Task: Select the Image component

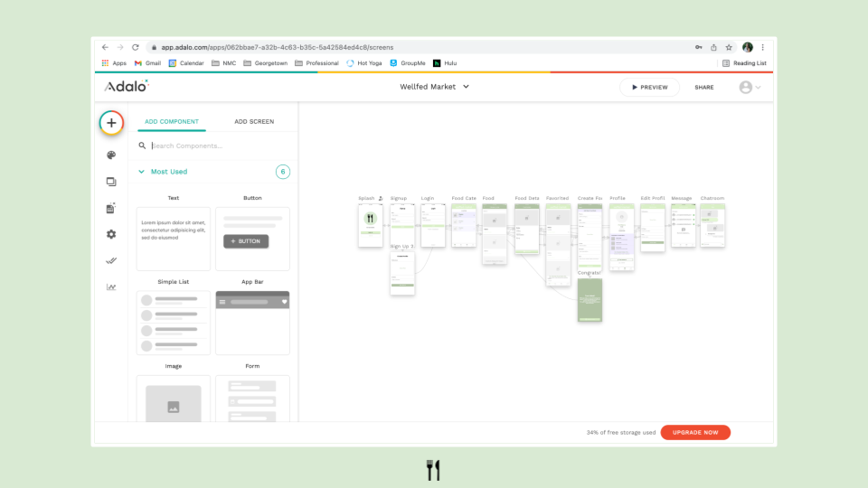Action: coord(174,399)
